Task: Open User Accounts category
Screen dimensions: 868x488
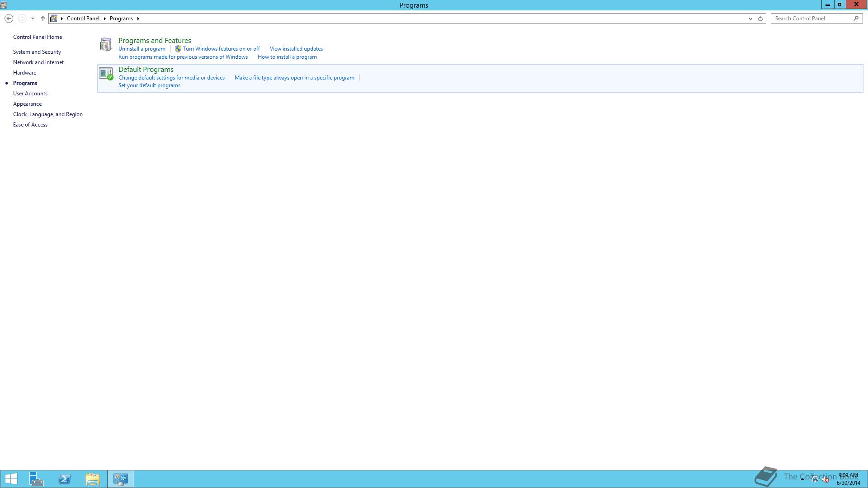Action: pos(30,94)
